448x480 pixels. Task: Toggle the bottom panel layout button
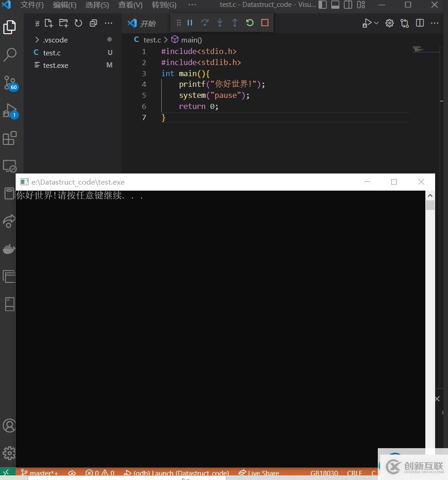335,5
